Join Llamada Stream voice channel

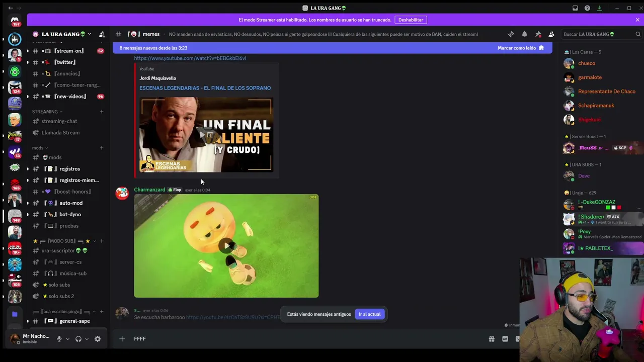tap(68, 133)
